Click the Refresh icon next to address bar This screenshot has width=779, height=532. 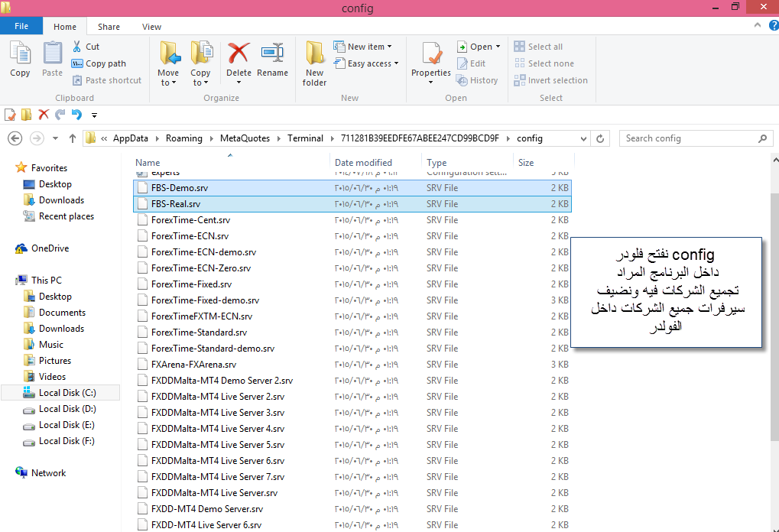tap(601, 138)
